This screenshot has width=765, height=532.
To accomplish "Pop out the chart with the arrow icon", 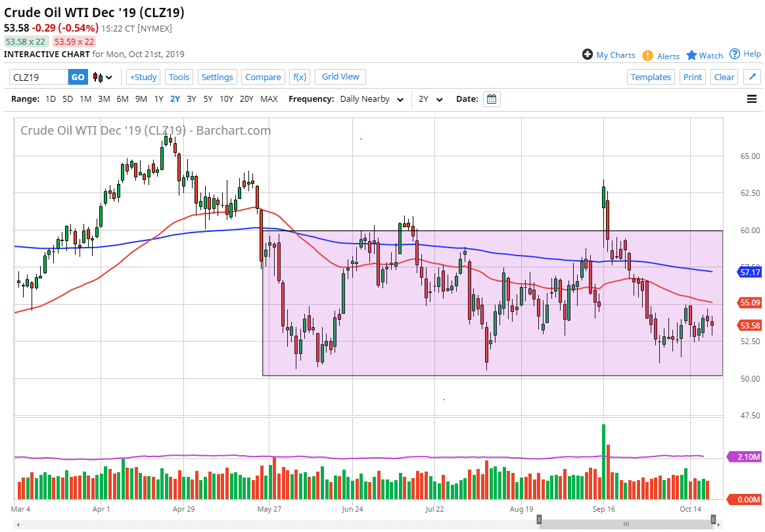I will coord(752,77).
